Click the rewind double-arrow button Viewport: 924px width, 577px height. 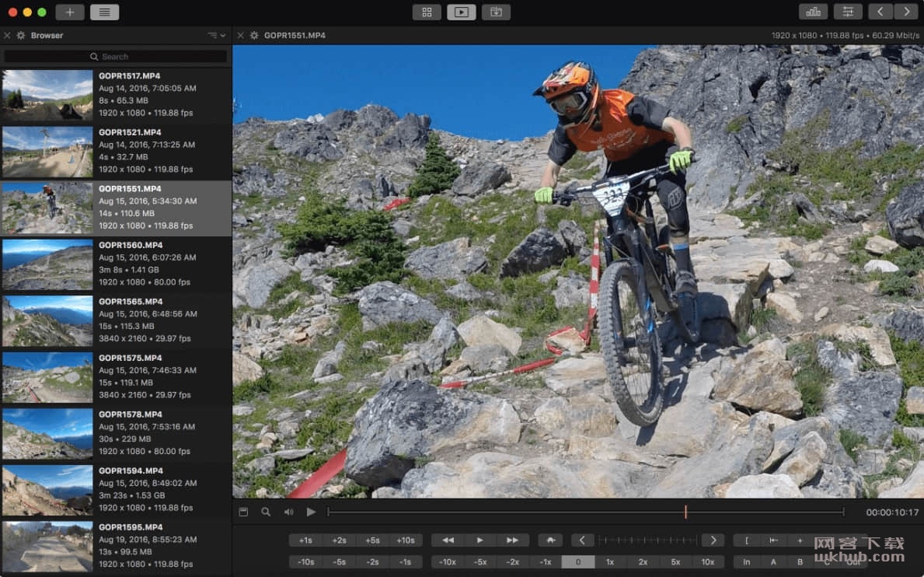pyautogui.click(x=448, y=540)
